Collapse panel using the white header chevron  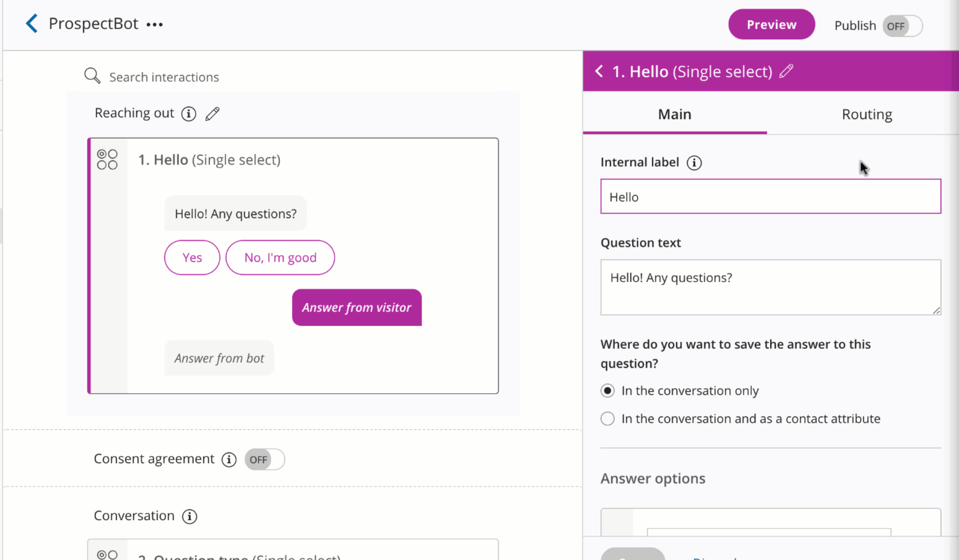(x=599, y=71)
